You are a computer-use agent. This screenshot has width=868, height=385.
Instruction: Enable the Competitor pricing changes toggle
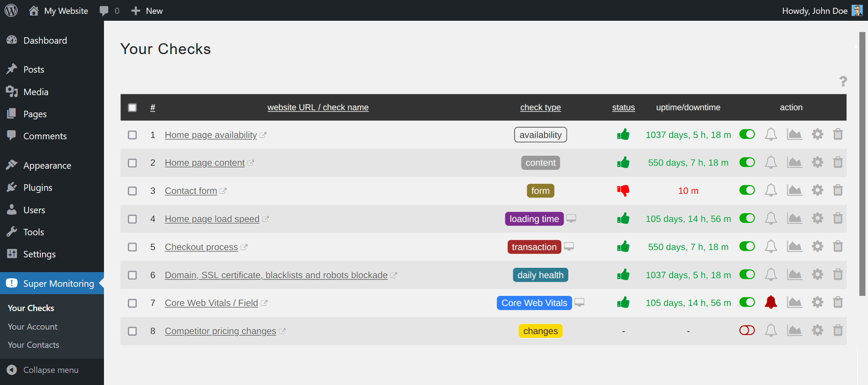pyautogui.click(x=747, y=330)
